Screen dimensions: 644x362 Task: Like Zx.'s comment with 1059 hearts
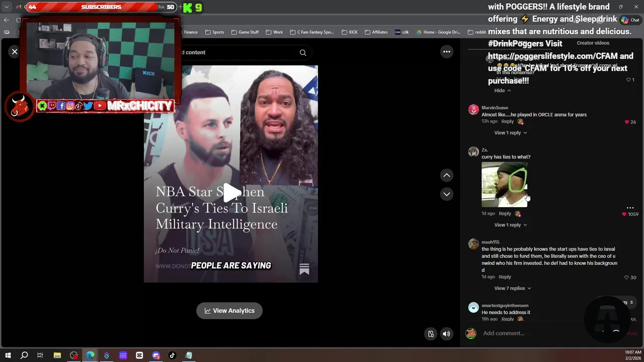pos(624,214)
